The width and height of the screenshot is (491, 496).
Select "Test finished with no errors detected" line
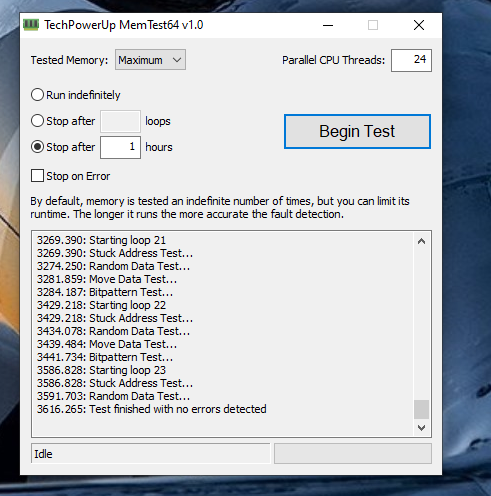(x=152, y=409)
